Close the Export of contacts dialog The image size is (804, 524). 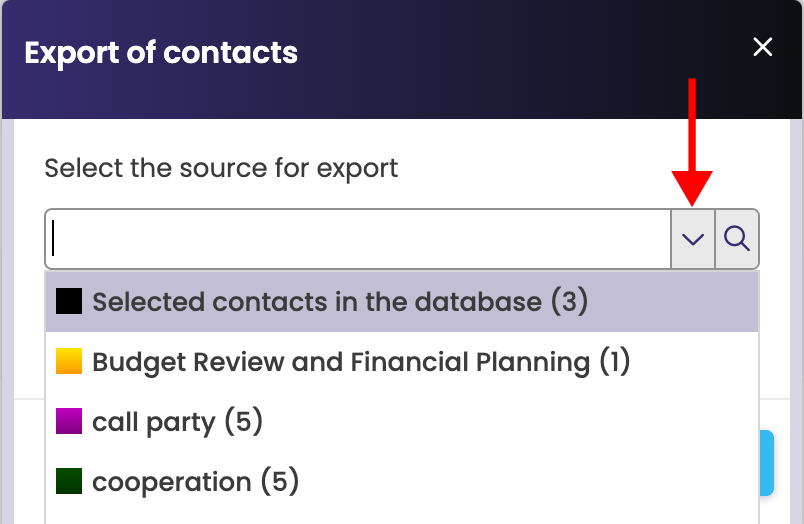[x=763, y=47]
